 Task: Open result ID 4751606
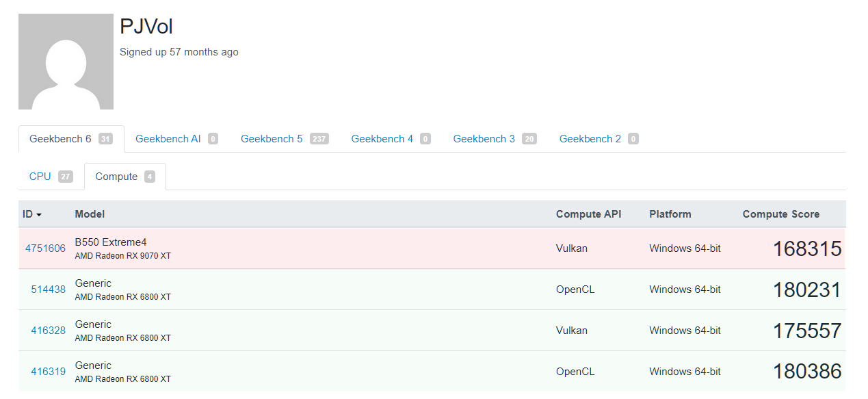click(x=45, y=248)
